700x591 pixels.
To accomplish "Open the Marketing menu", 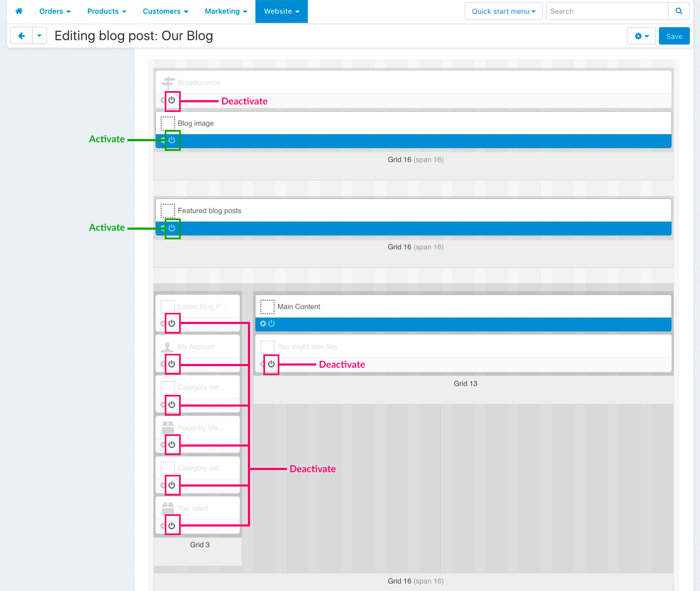I will 226,11.
